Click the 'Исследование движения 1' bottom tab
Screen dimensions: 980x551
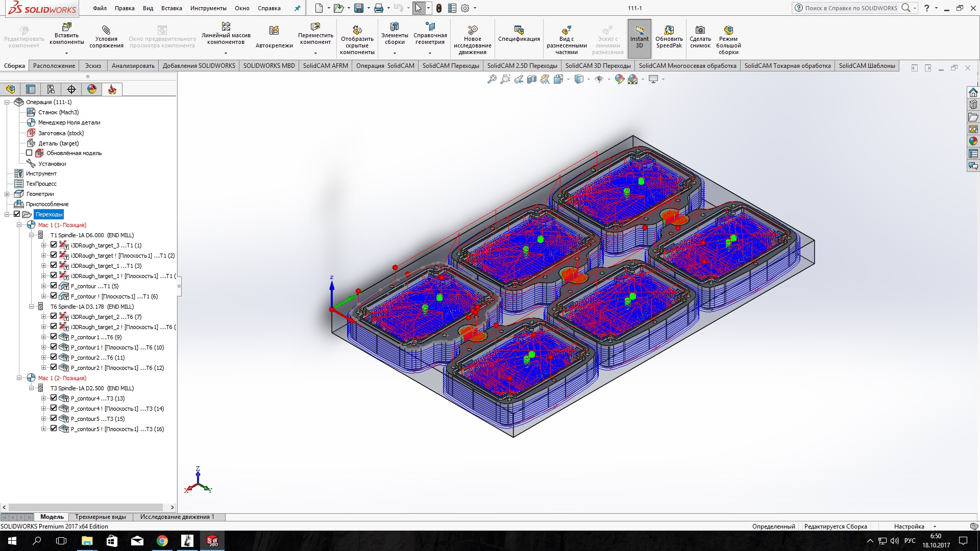(x=177, y=517)
